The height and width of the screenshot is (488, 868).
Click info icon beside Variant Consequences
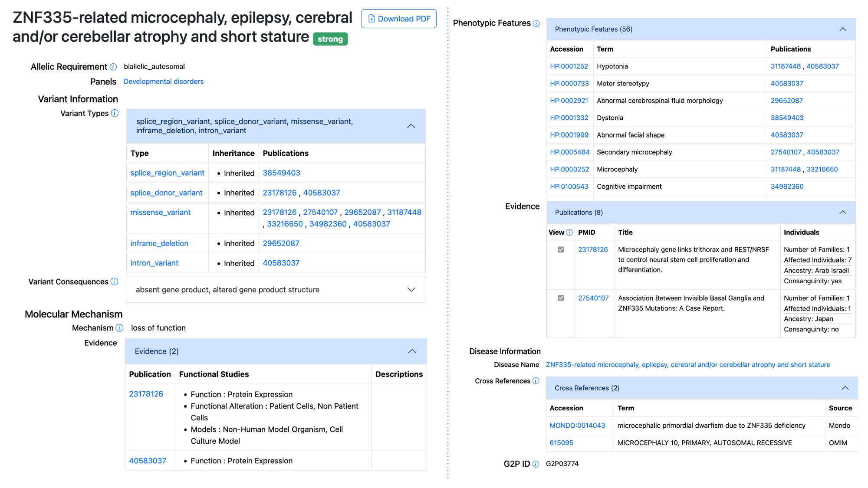coord(114,282)
